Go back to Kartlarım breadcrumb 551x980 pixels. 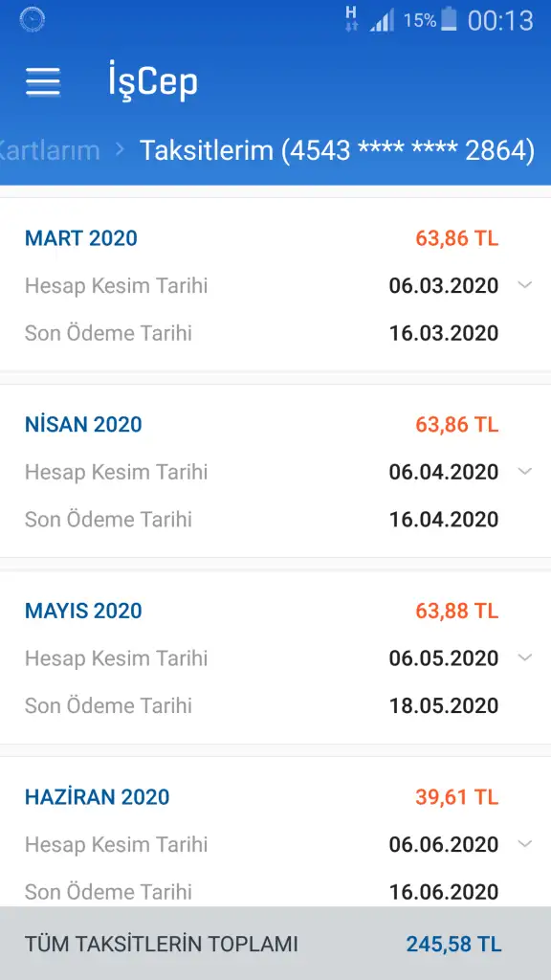tap(50, 150)
